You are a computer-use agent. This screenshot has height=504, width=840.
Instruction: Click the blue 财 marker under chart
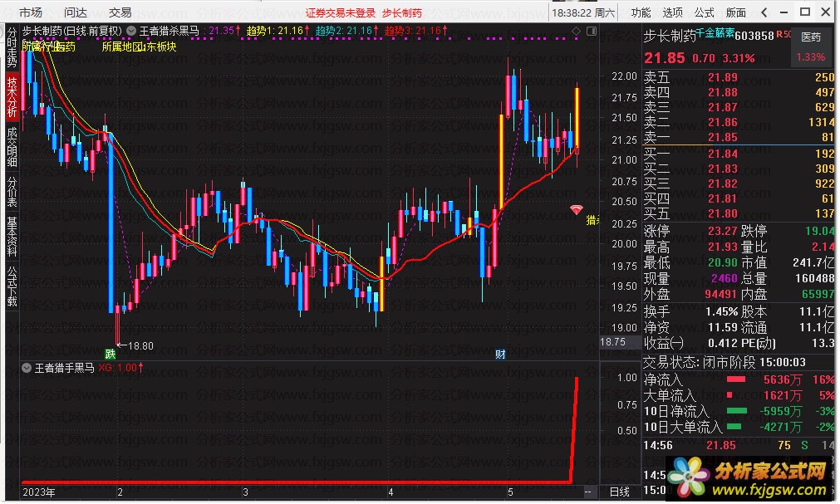pyautogui.click(x=500, y=354)
